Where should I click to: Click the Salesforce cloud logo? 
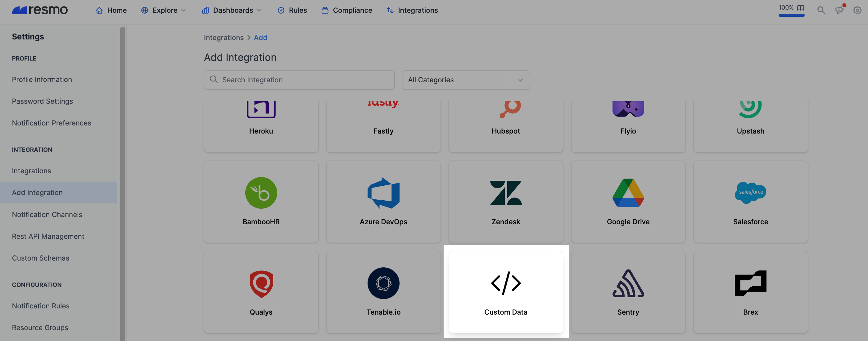click(750, 193)
